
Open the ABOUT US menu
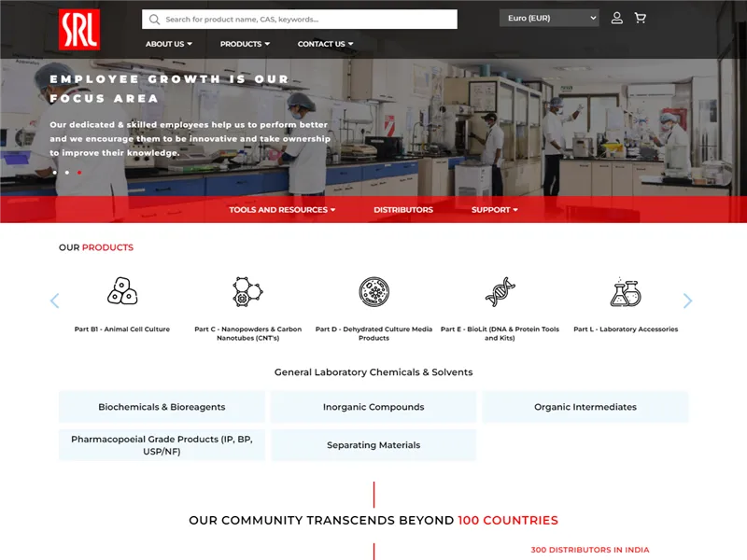click(x=168, y=43)
